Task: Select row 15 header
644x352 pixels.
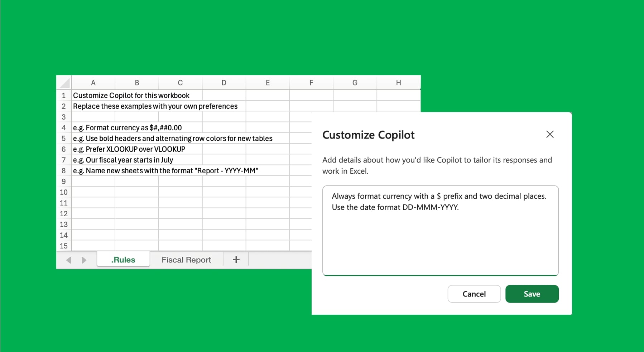Action: point(64,246)
